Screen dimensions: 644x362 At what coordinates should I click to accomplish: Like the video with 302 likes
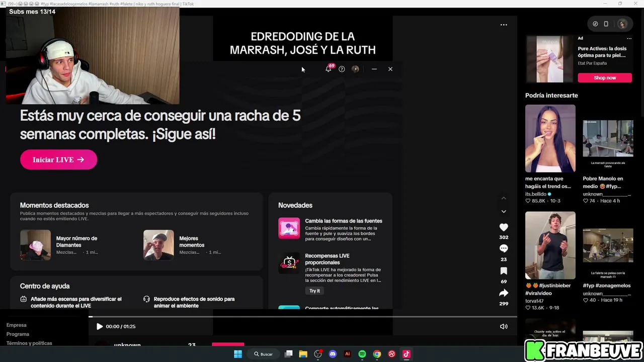pos(504,227)
